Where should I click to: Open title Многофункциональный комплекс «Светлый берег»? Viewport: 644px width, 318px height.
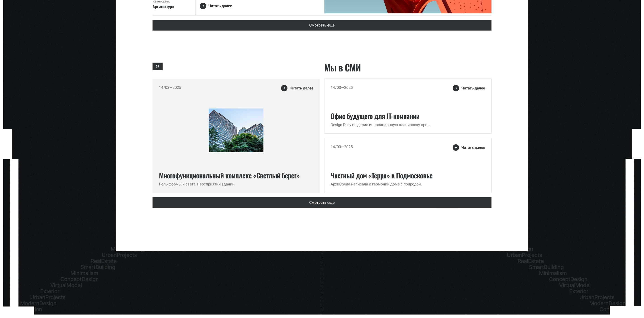[229, 176]
